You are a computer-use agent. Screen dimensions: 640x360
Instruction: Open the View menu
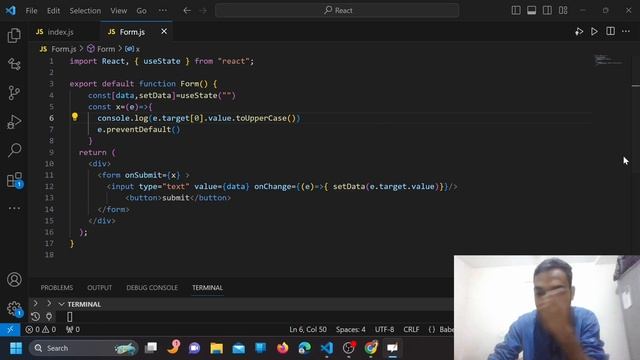tap(118, 11)
